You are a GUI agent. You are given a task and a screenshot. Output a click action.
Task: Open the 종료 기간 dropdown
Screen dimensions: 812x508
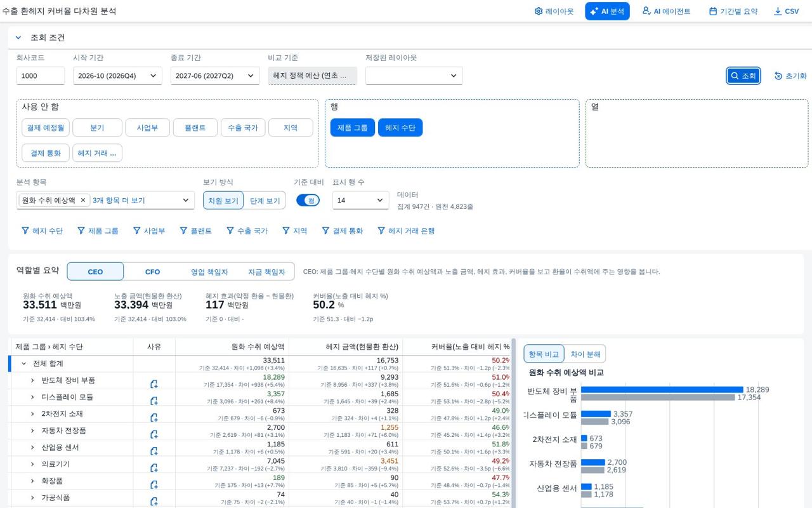(215, 76)
